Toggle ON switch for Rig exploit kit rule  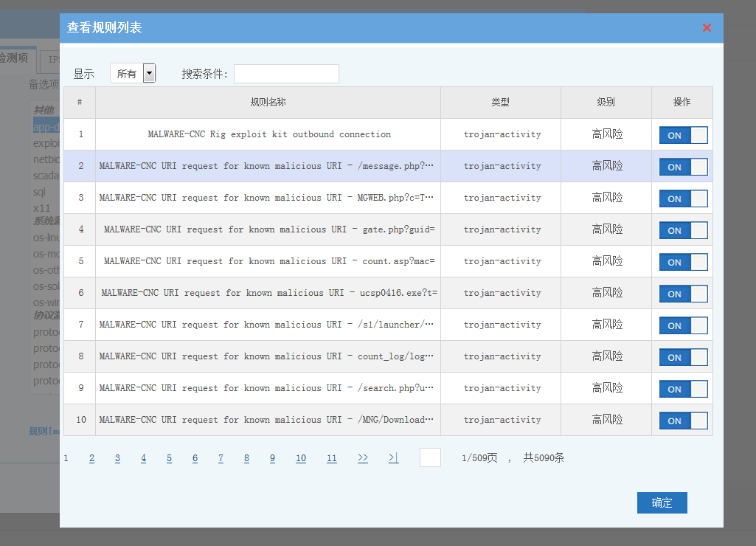683,135
